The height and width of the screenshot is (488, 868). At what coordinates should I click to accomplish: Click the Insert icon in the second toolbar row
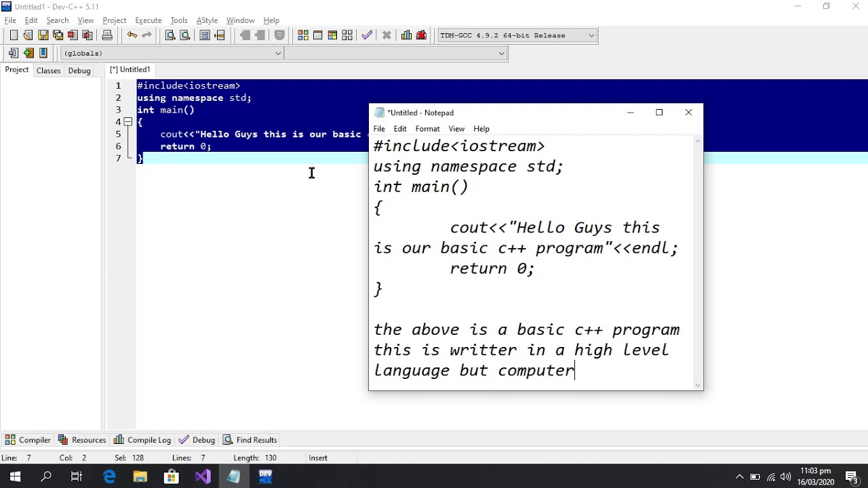point(14,53)
